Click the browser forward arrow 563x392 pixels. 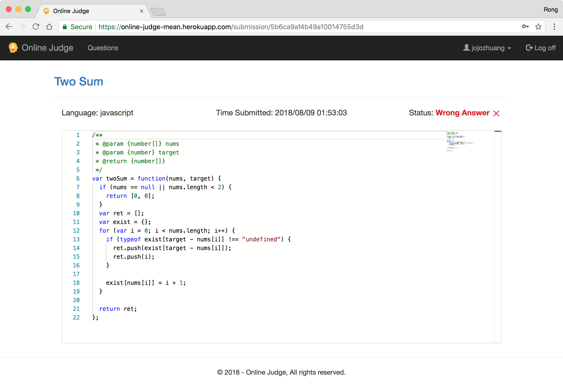click(x=22, y=27)
